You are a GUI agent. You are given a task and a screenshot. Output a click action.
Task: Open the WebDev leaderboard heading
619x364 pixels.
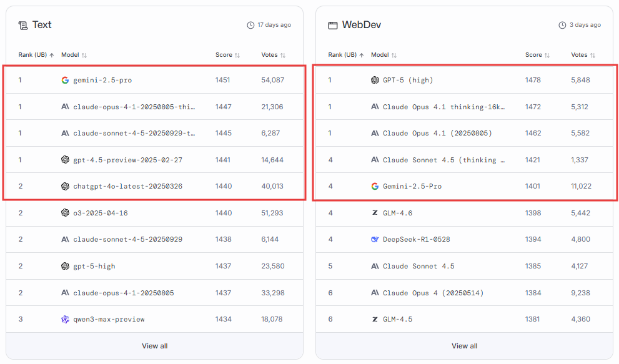(362, 25)
